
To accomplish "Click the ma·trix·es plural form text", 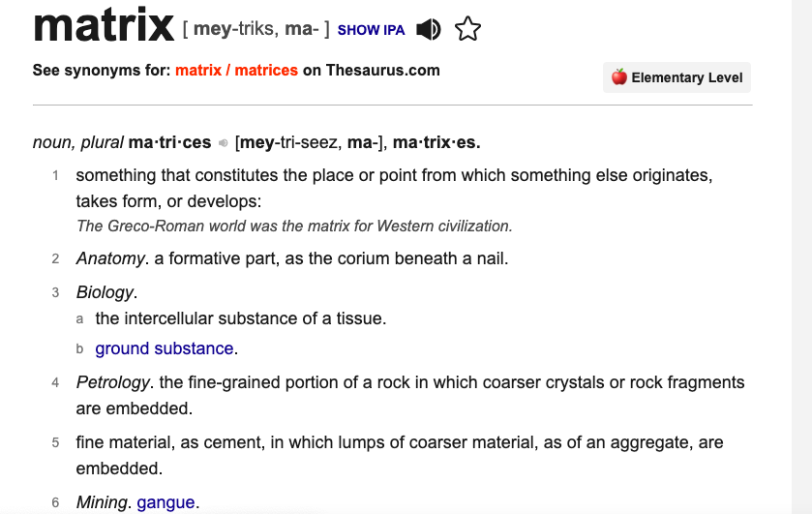I will [x=436, y=142].
